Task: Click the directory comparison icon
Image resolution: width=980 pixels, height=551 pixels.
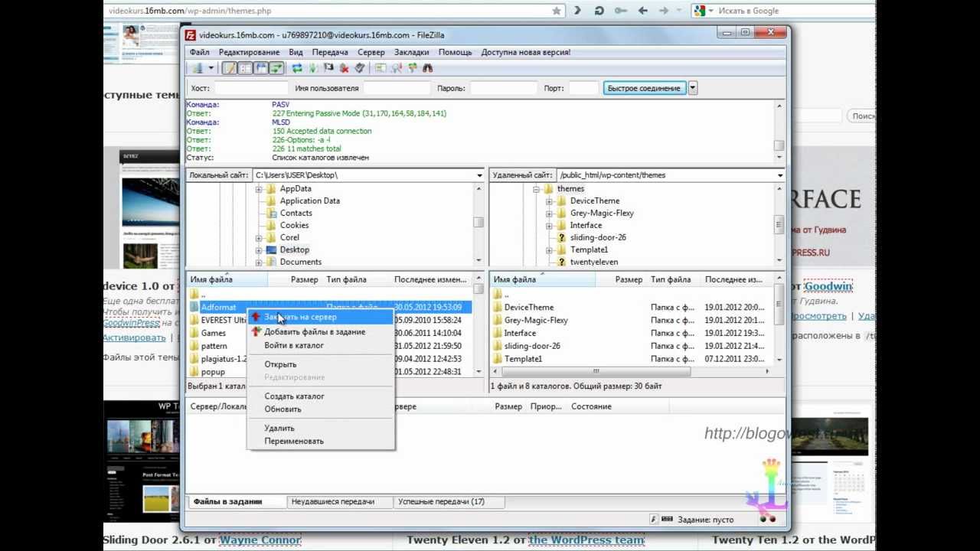Action: point(397,68)
